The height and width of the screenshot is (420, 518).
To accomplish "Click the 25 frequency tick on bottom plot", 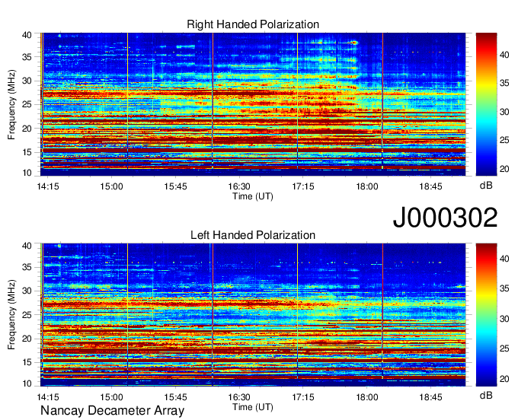I will tap(27, 315).
